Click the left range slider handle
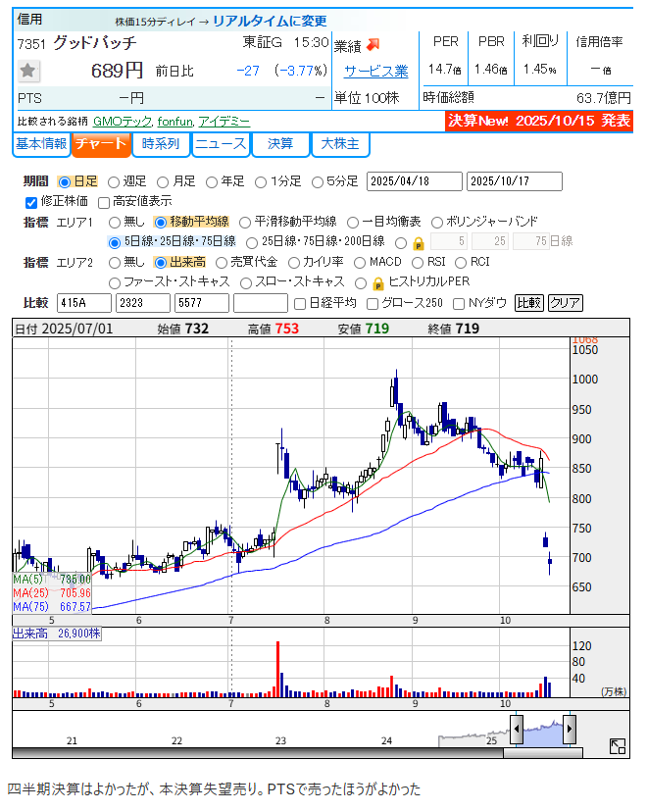 [517, 729]
